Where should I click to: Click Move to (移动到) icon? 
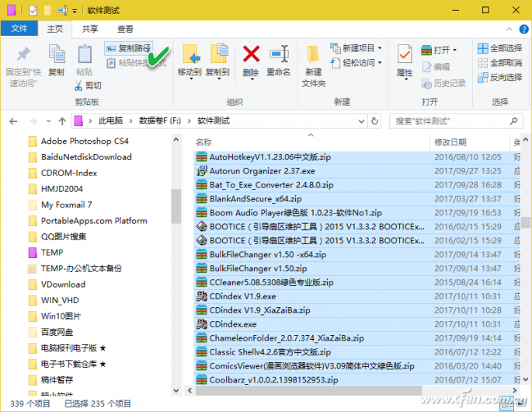[191, 54]
